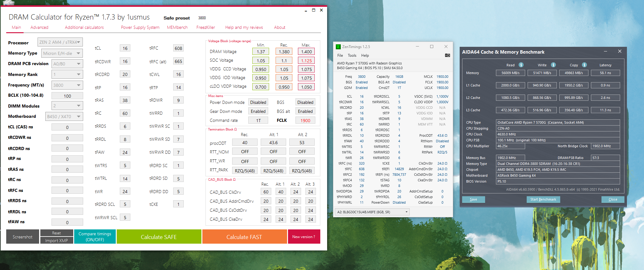Click the Screenshot button in DRAM Calculator
Image resolution: width=644 pixels, height=270 pixels.
(x=23, y=237)
